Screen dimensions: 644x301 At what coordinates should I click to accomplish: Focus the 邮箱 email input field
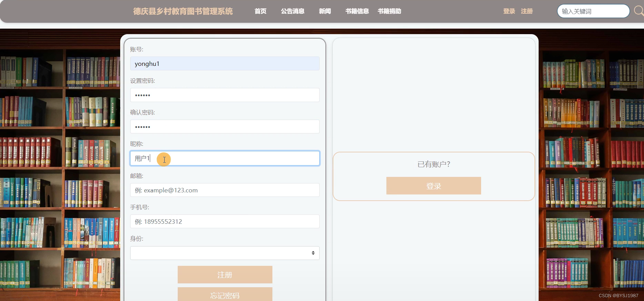click(225, 190)
